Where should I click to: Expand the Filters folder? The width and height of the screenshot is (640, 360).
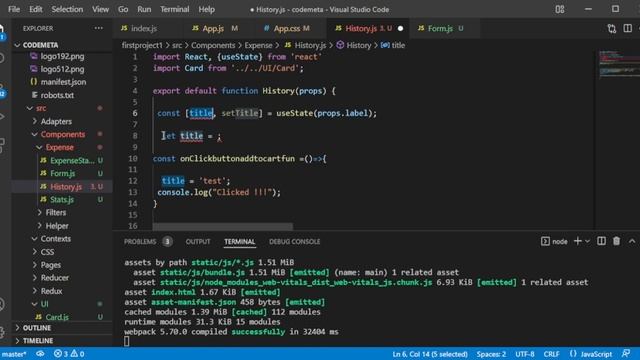[x=40, y=213]
